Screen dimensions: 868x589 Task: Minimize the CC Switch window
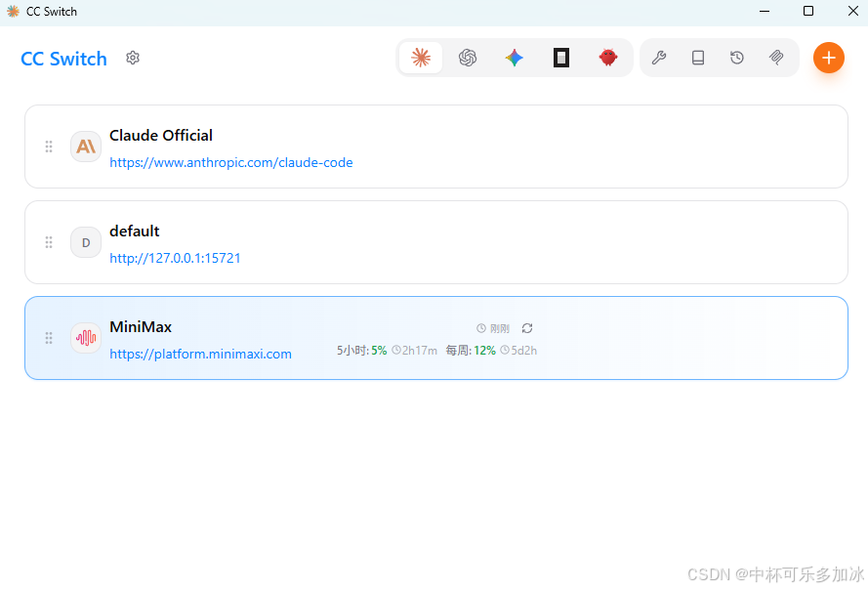(765, 11)
